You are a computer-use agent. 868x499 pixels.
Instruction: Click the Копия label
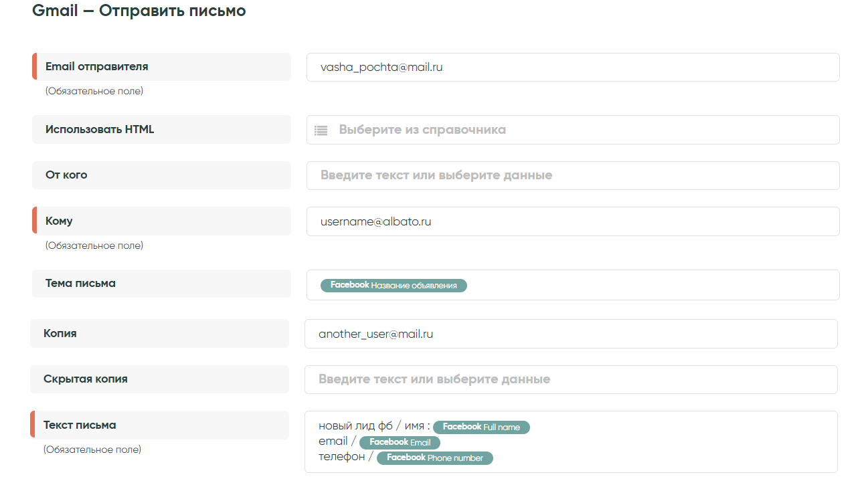tap(60, 333)
